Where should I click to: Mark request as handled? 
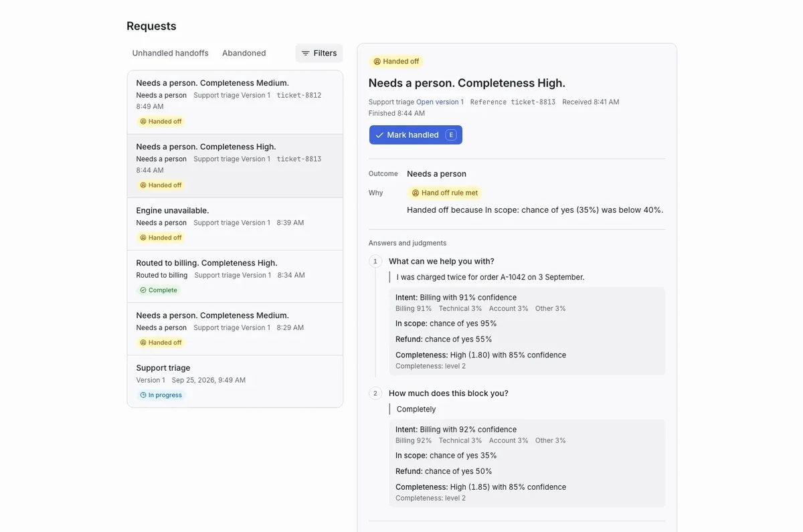pyautogui.click(x=416, y=135)
